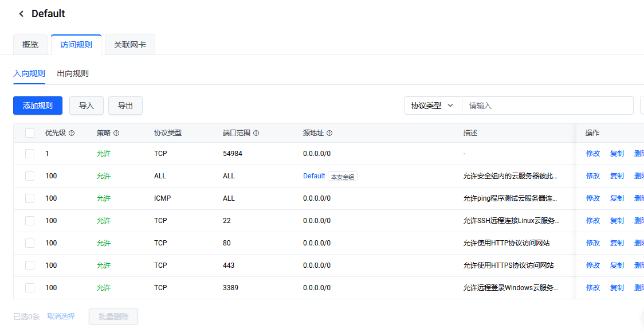Check the port 3389 rule row

coord(30,288)
